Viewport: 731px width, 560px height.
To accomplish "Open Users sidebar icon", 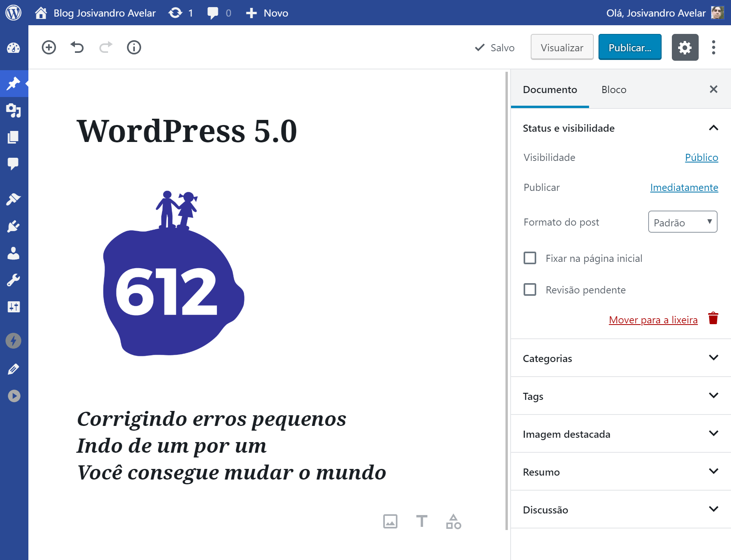I will click(x=13, y=253).
